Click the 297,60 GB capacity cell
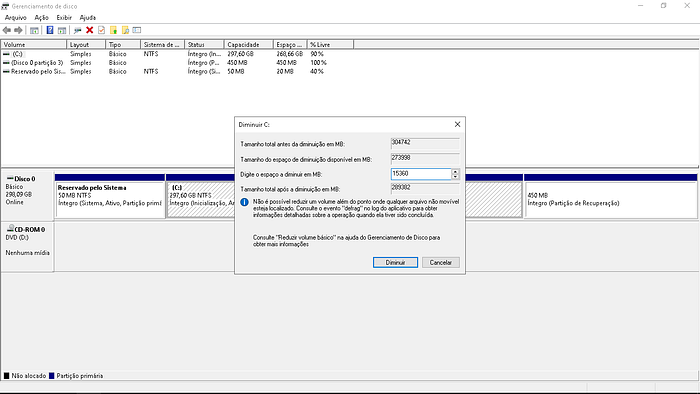This screenshot has height=394, width=700. click(x=240, y=54)
